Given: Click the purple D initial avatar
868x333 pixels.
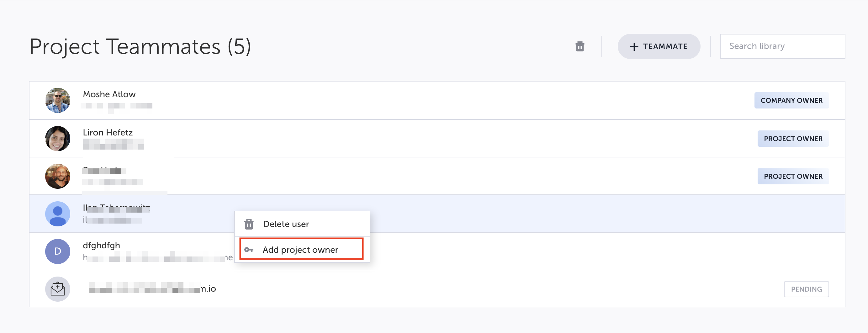Looking at the screenshot, I should tap(58, 251).
